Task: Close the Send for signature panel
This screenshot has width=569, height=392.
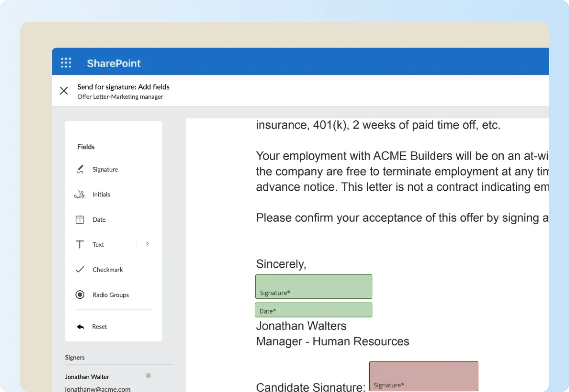Action: tap(64, 91)
